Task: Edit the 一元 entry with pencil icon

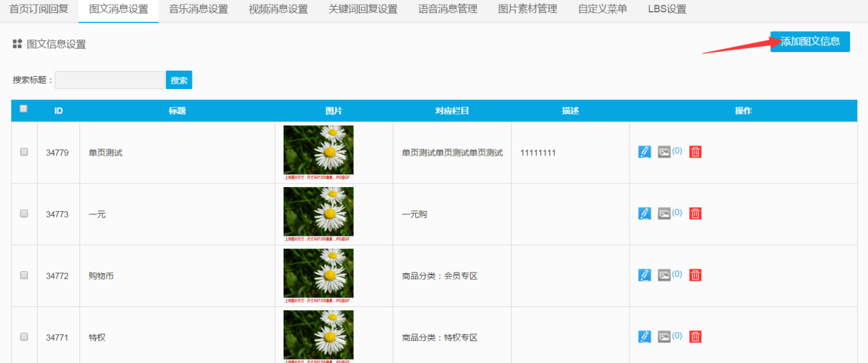Action: tap(644, 214)
